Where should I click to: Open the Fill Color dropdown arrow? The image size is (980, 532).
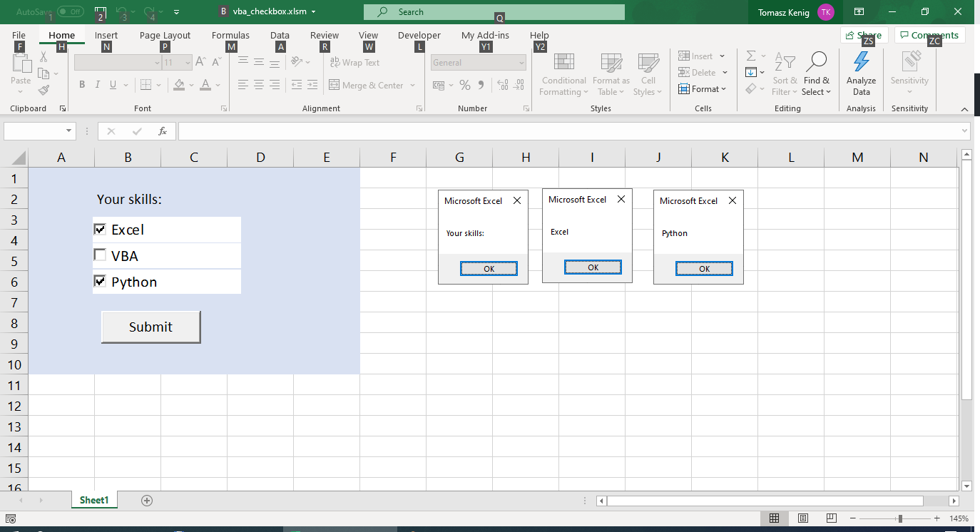tap(191, 85)
